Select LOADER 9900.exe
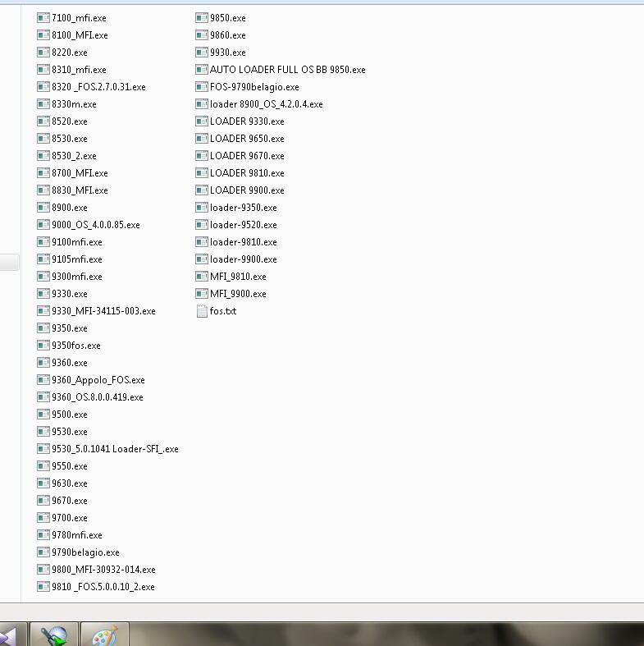Viewport: 644px width, 646px height. coord(247,190)
